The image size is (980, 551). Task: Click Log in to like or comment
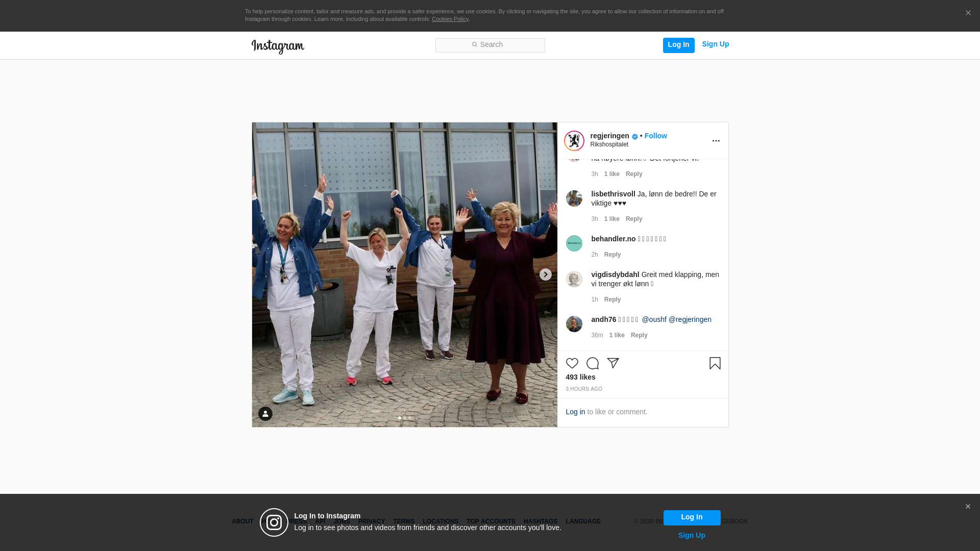575,412
